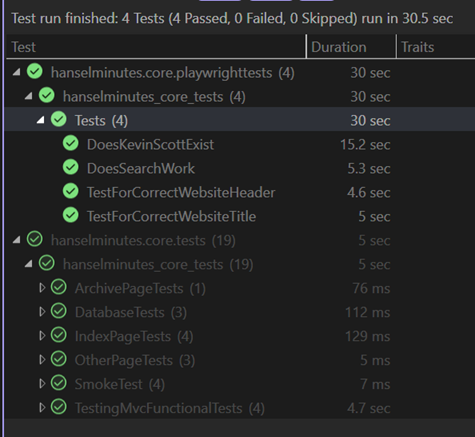Select the Tests (4) group row
Image resolution: width=475 pixels, height=437 pixels.
[240, 120]
